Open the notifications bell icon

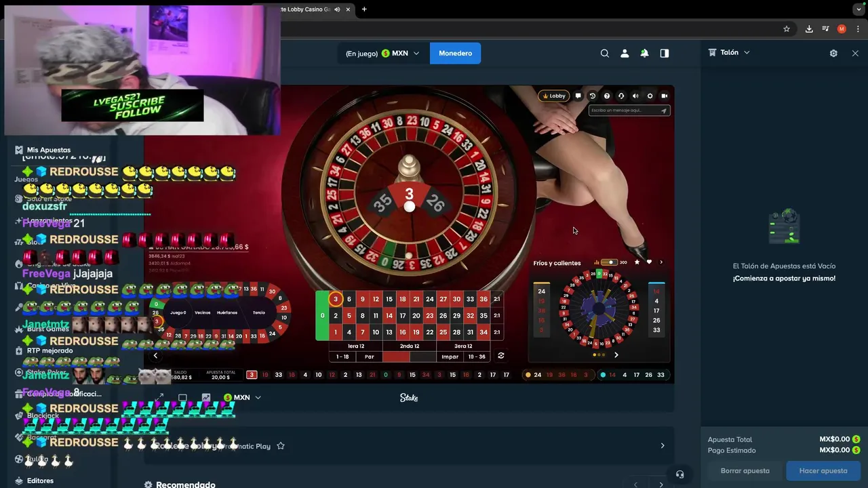click(644, 54)
